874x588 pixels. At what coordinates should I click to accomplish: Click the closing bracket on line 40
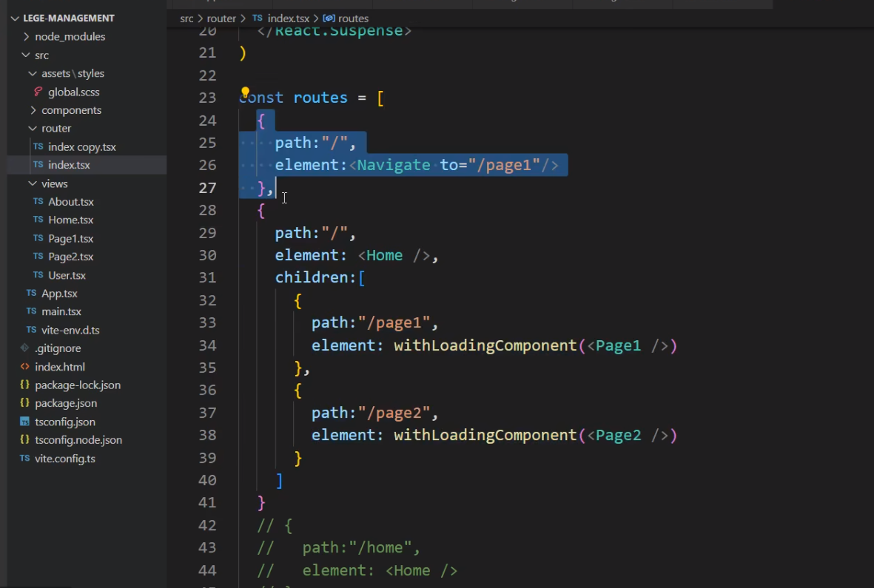[279, 480]
